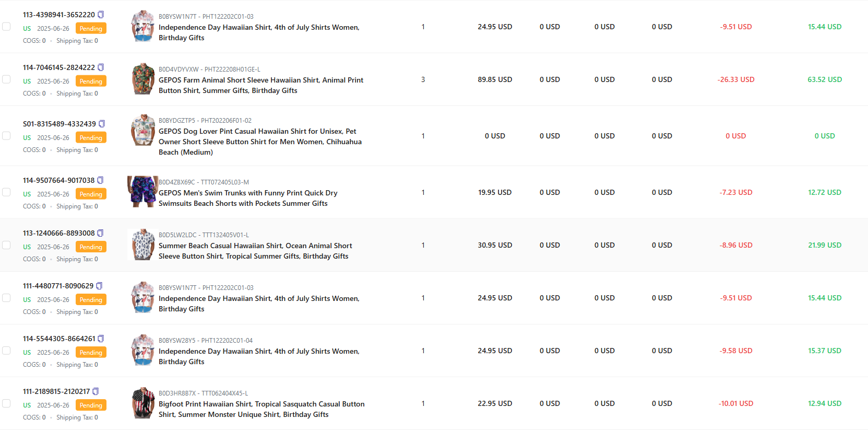Image resolution: width=868 pixels, height=430 pixels.
Task: Copy order ID 111-2189815-2120217
Action: point(96,391)
